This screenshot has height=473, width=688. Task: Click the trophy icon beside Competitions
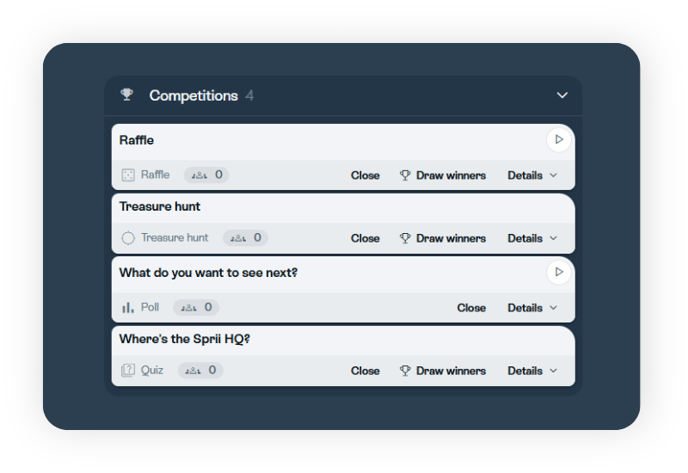(127, 94)
